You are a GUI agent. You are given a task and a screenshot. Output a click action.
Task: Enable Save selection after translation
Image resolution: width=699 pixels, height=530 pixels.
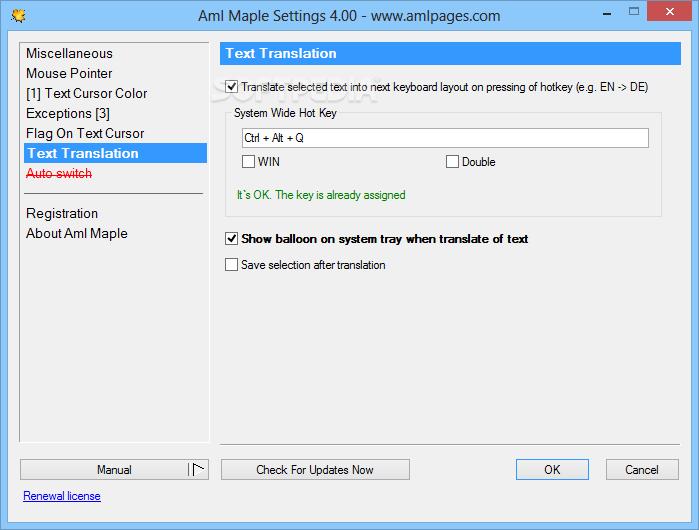click(231, 265)
